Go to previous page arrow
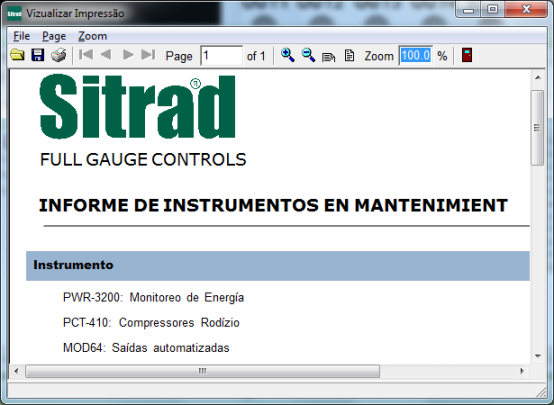The width and height of the screenshot is (554, 405). pyautogui.click(x=106, y=55)
